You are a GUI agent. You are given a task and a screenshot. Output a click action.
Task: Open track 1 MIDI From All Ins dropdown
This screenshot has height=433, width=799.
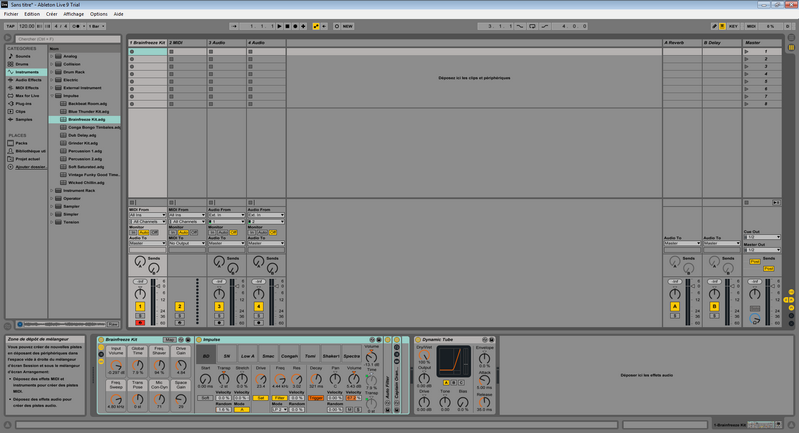point(147,215)
